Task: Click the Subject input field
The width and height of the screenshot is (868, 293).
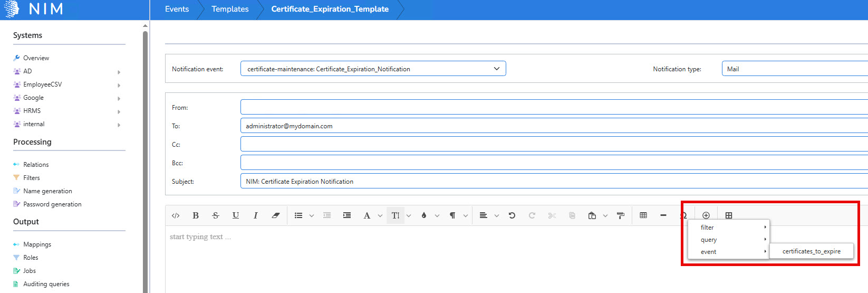Action: [554, 181]
